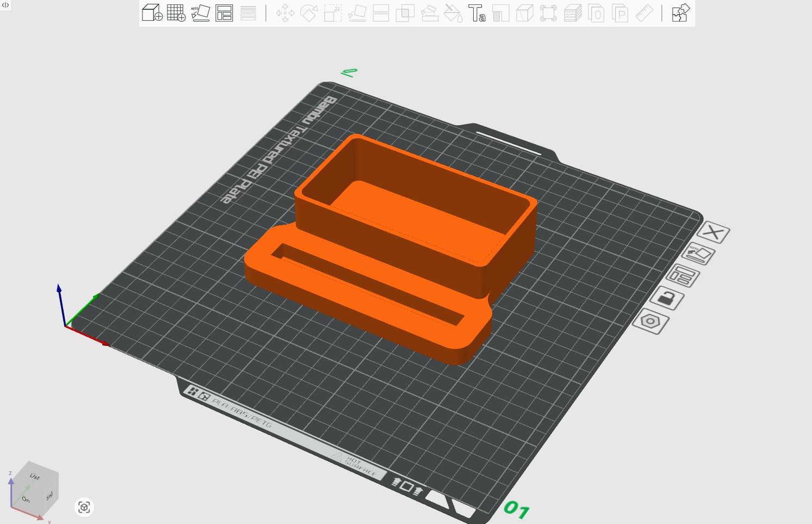This screenshot has height=524, width=812.
Task: Switch to Assembly view puzzle icon
Action: click(x=680, y=13)
